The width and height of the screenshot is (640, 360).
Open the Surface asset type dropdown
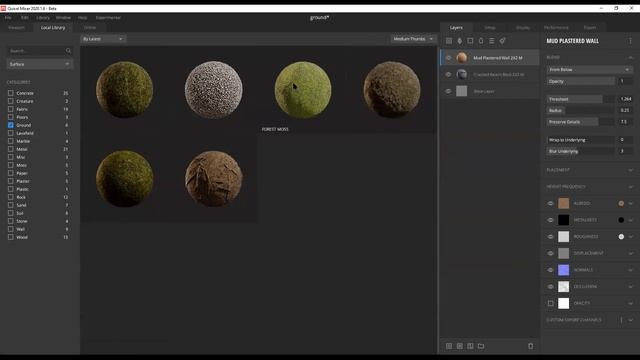tap(40, 64)
